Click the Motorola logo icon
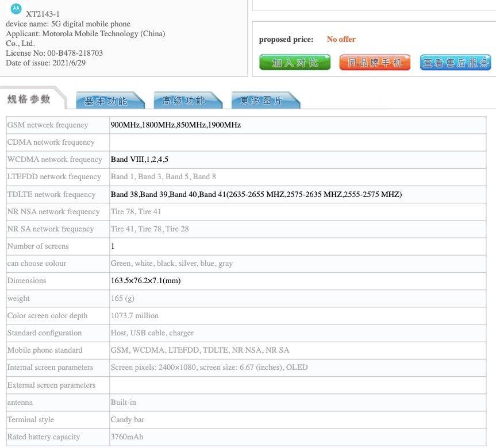Viewport: 496px width, 448px height. pos(16,9)
